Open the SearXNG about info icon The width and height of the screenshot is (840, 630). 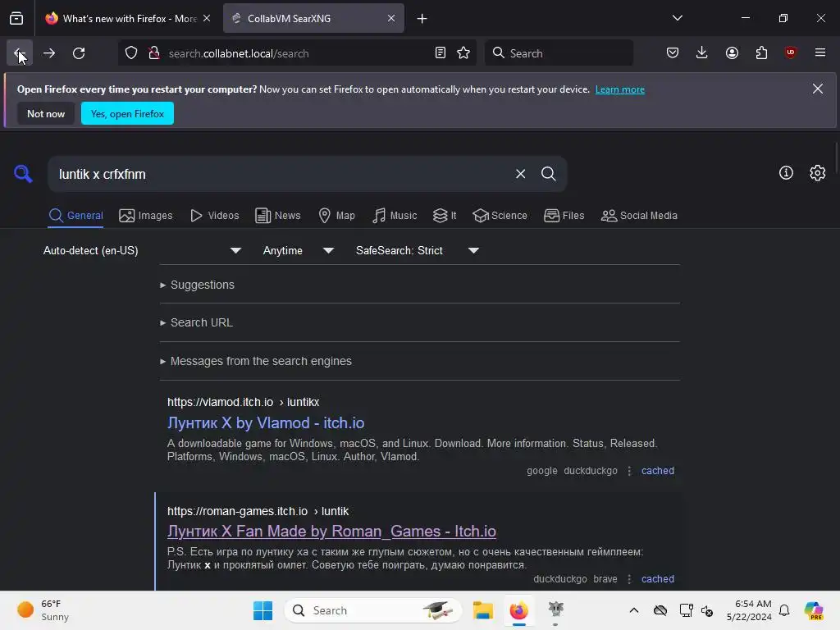pyautogui.click(x=786, y=173)
